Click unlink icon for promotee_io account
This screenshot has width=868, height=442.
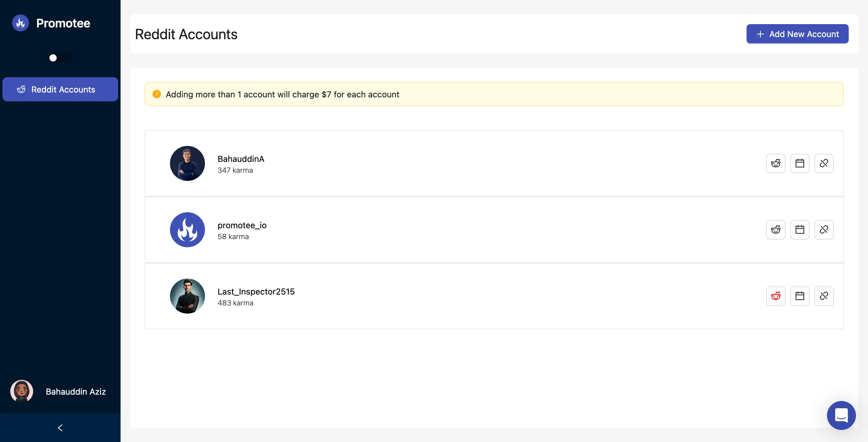click(823, 230)
